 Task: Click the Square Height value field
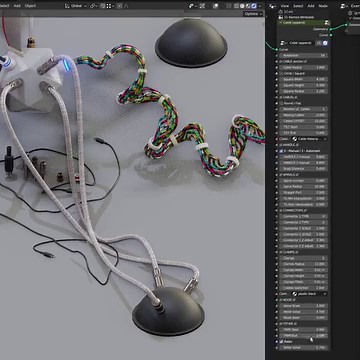point(303,85)
